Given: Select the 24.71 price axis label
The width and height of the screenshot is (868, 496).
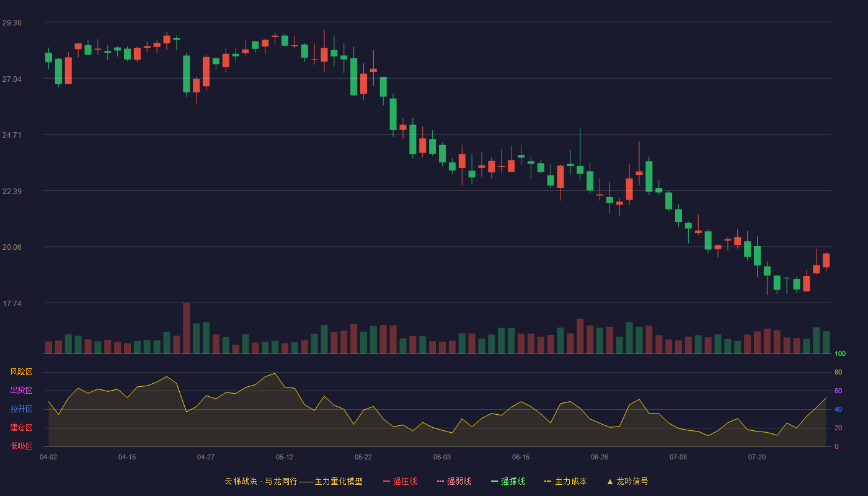Looking at the screenshot, I should point(12,135).
